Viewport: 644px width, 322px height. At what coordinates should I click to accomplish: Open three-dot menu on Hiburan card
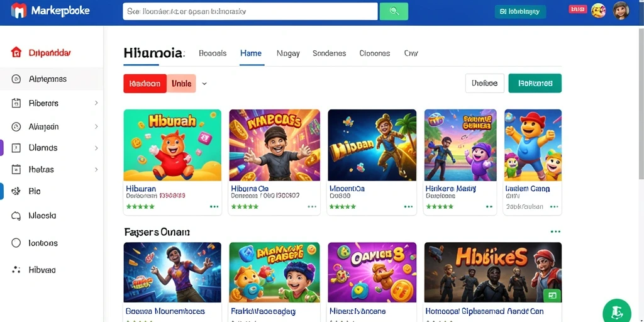coord(214,206)
